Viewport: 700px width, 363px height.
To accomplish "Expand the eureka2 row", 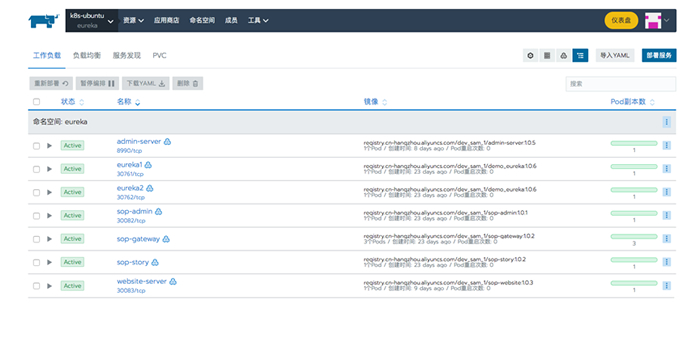I will pos(50,192).
